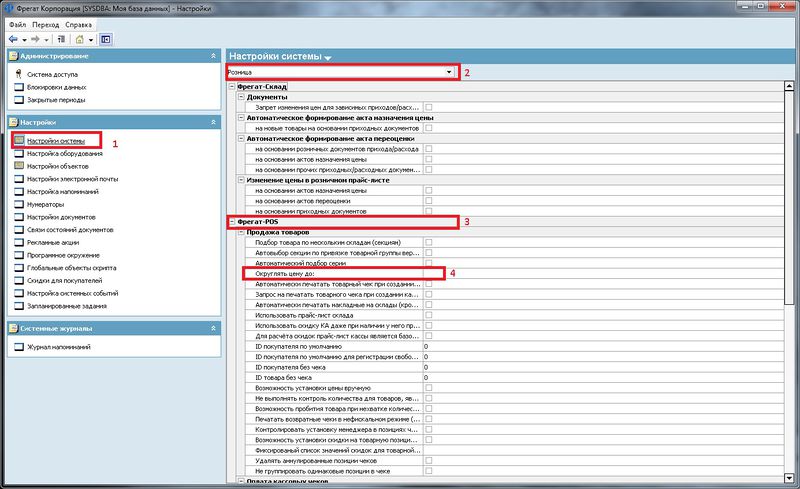Viewport: 800px width, 489px height.
Task: Open the Справка menu
Action: tap(78, 25)
